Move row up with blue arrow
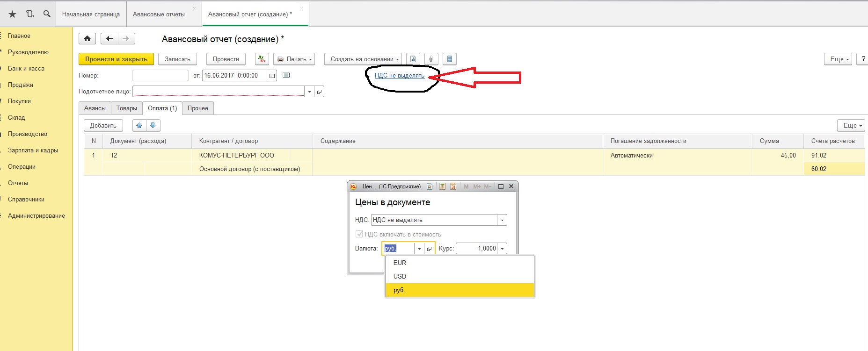This screenshot has height=351, width=868. pos(139,125)
